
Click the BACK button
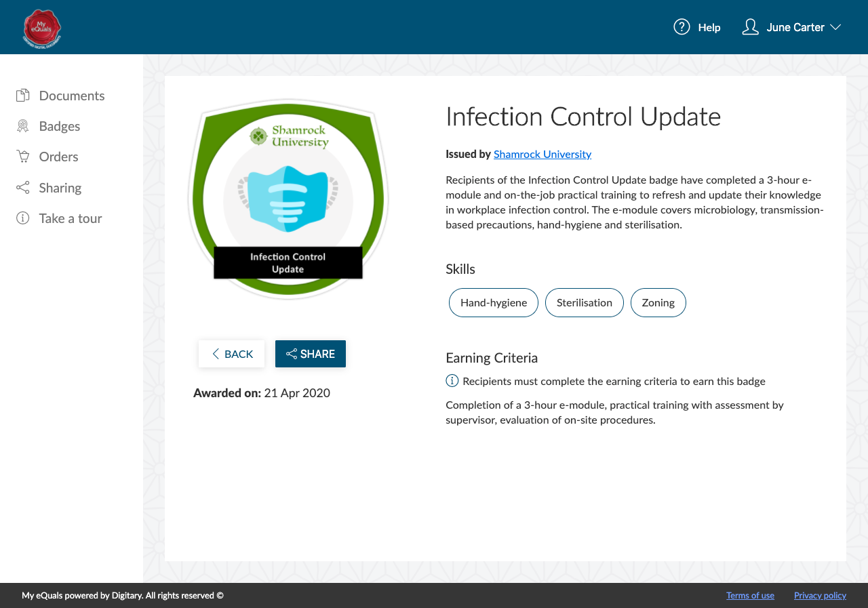[231, 354]
